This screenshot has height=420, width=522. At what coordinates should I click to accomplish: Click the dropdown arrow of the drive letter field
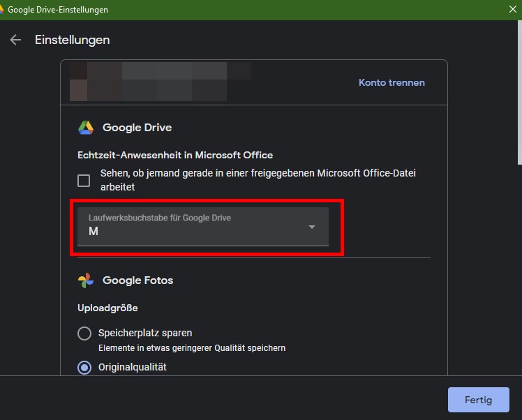pos(312,227)
